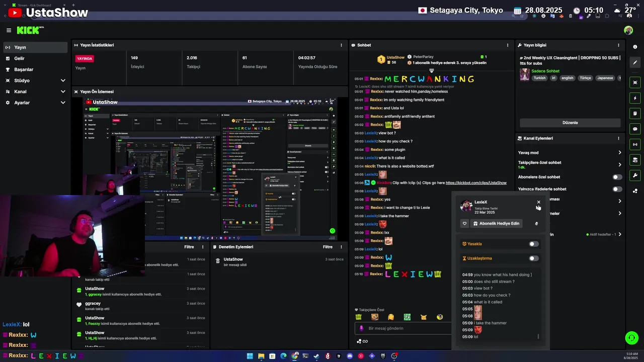Open the hamburger menu beside Kick logo
Screen dimensions: 644x362
tap(9, 30)
